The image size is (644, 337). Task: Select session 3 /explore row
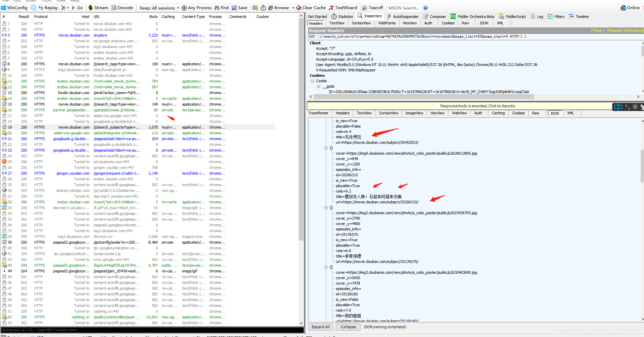click(x=138, y=36)
